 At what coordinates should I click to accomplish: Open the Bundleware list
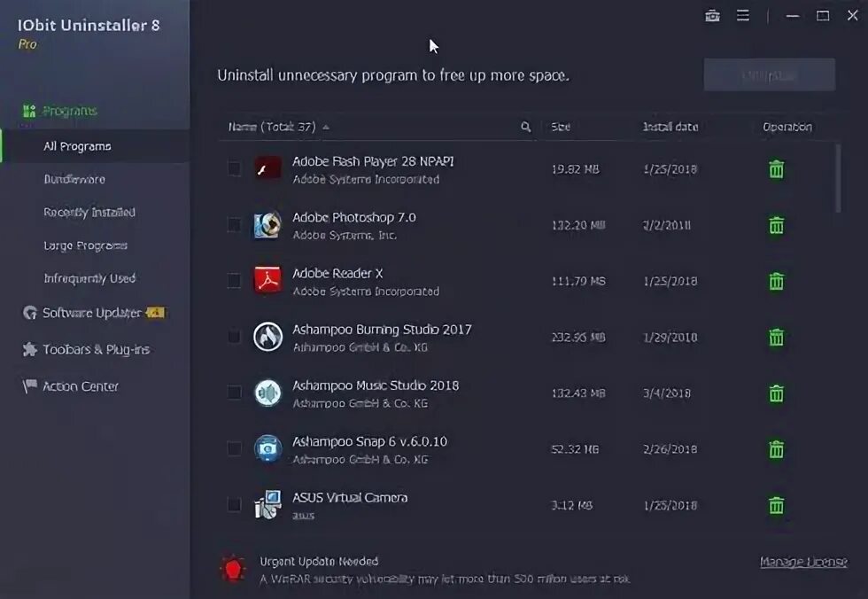point(74,179)
